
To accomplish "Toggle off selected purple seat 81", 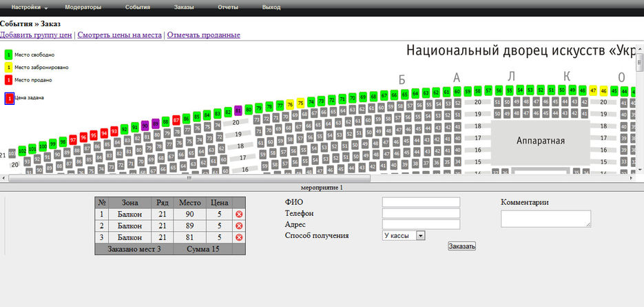I will 238,110.
